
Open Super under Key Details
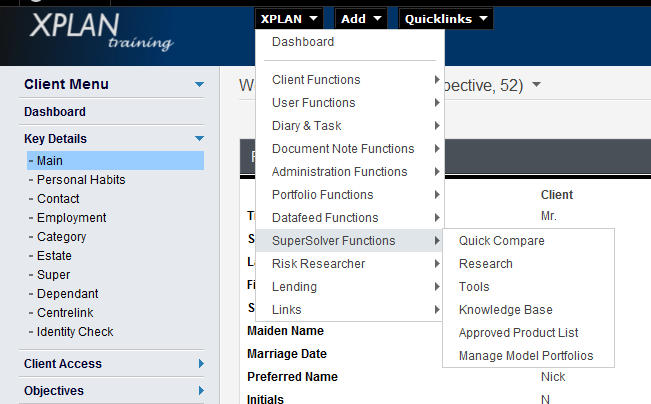(x=54, y=275)
